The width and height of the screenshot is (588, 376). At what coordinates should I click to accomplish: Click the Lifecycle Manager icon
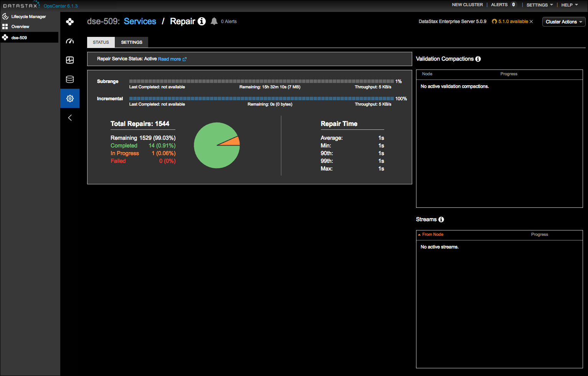pos(5,17)
